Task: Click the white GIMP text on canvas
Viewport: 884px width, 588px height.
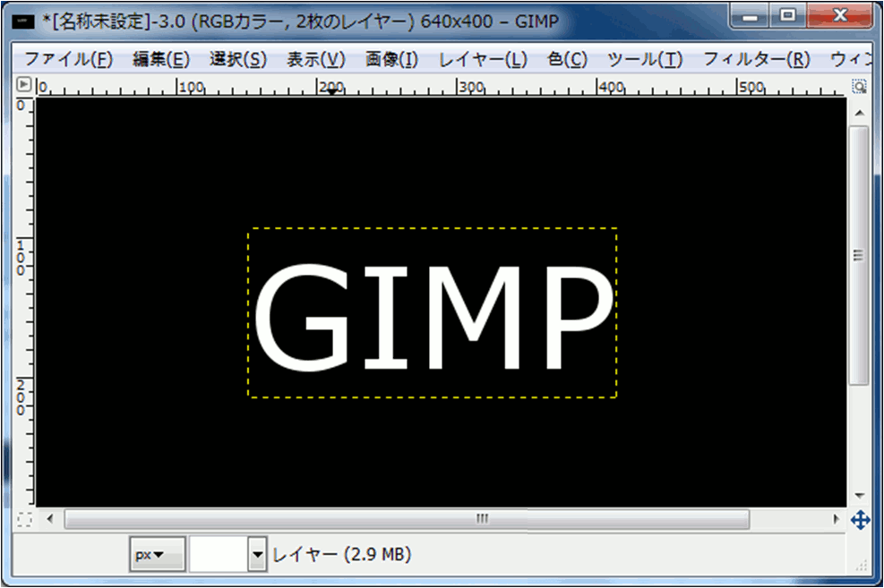Action: point(433,317)
